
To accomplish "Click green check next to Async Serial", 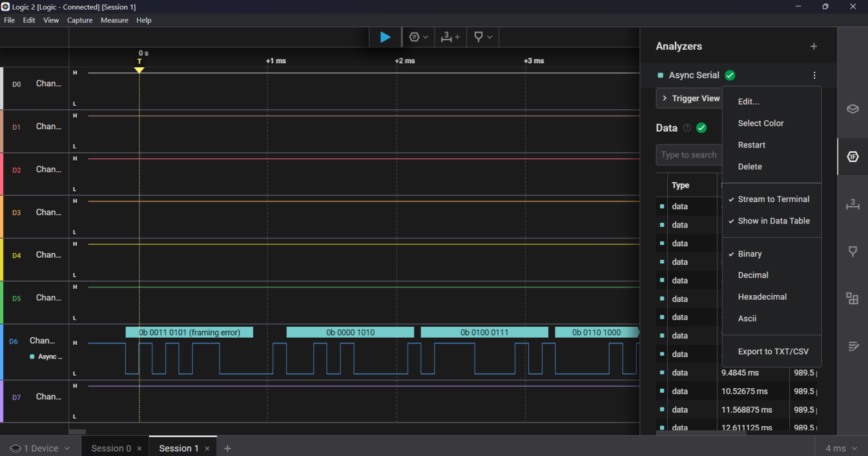I will tap(730, 76).
